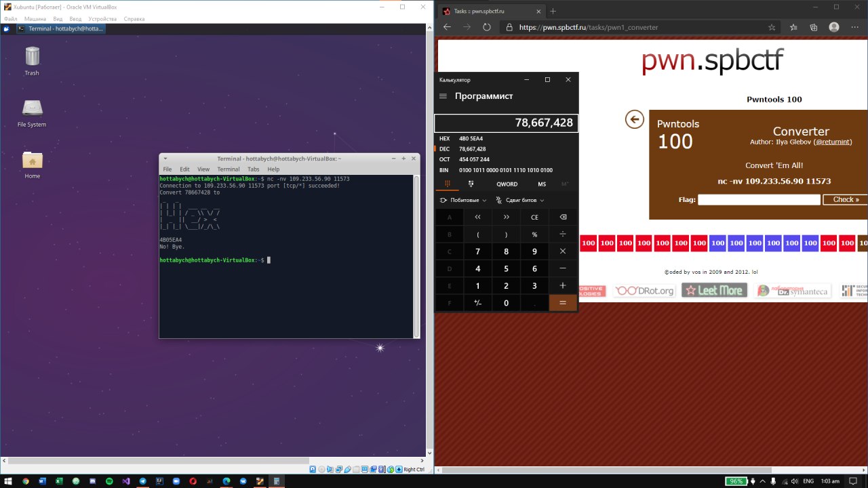
Task: Refresh the pwn.spbctf.ru page
Action: 486,27
